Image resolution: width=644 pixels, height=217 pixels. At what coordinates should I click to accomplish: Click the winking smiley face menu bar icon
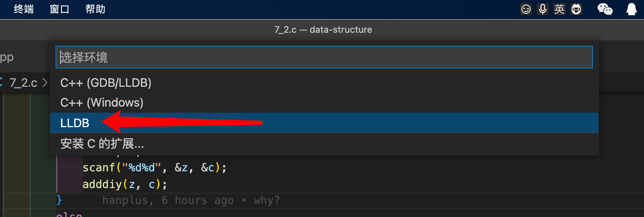pos(526,9)
